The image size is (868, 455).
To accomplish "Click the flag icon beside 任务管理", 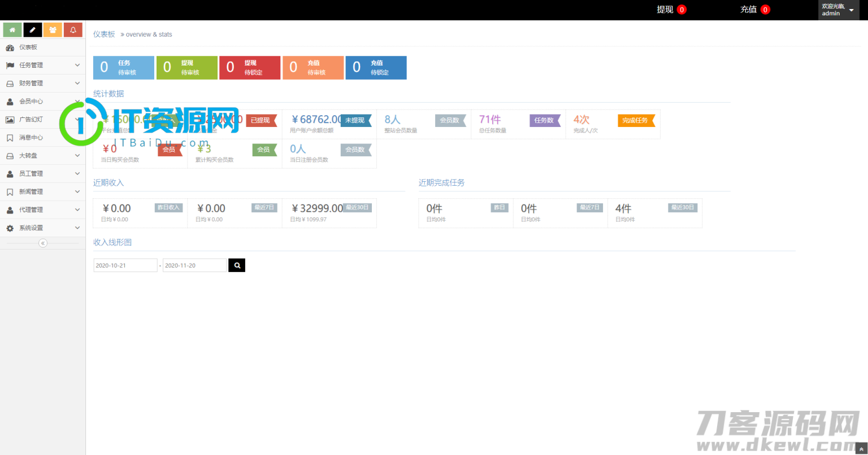I will coord(10,65).
